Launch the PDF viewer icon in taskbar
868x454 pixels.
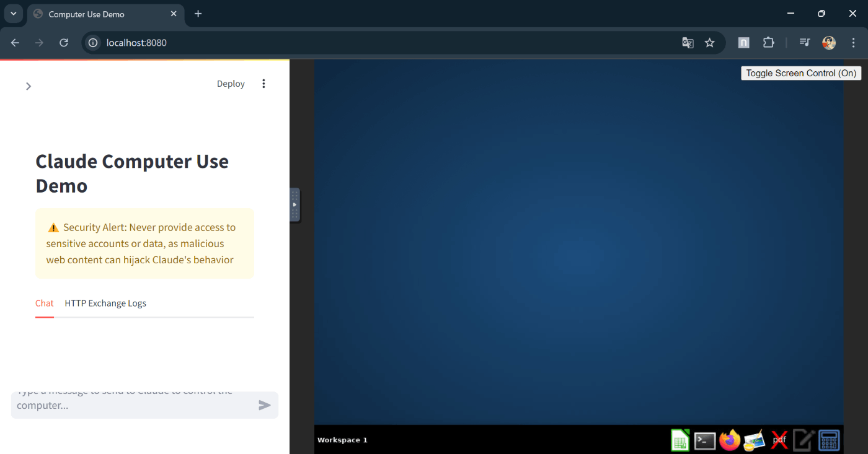pyautogui.click(x=779, y=440)
